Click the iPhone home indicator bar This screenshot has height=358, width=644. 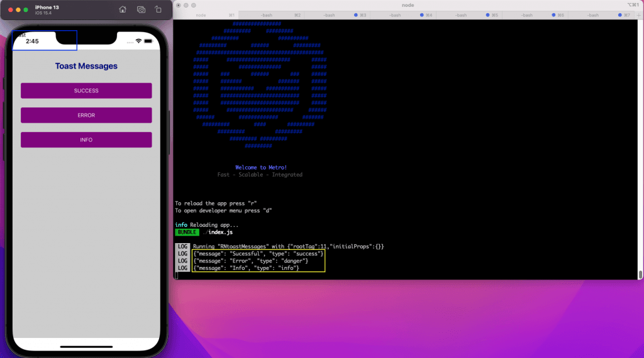(86, 346)
